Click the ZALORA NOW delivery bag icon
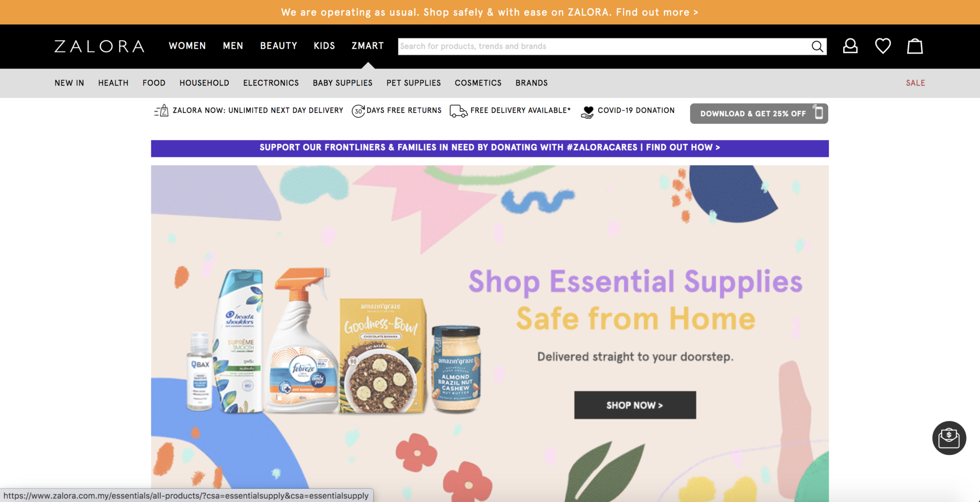Image resolution: width=980 pixels, height=502 pixels. pyautogui.click(x=161, y=111)
